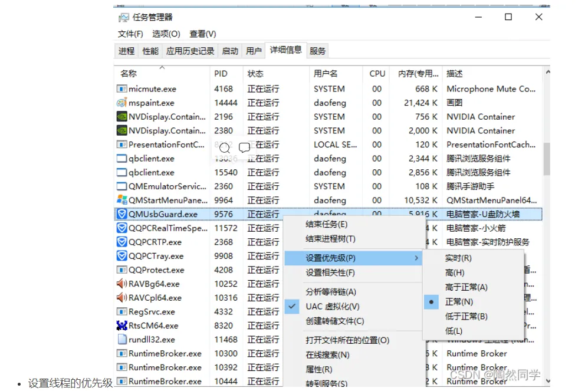Viewport: 588px width, 391px height.
Task: Switch to the 性能 tab
Action: [150, 51]
